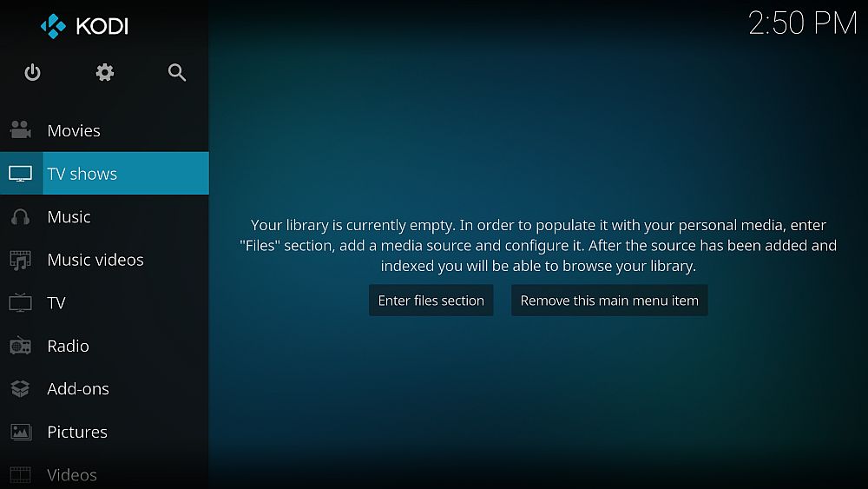Click the Music videos icon

[21, 260]
